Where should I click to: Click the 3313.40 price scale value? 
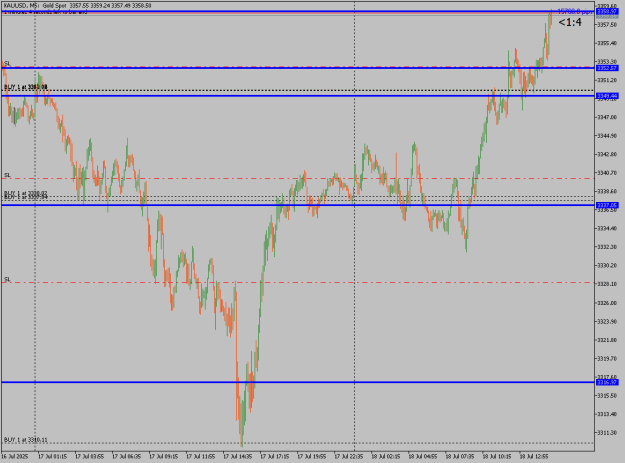coord(607,414)
